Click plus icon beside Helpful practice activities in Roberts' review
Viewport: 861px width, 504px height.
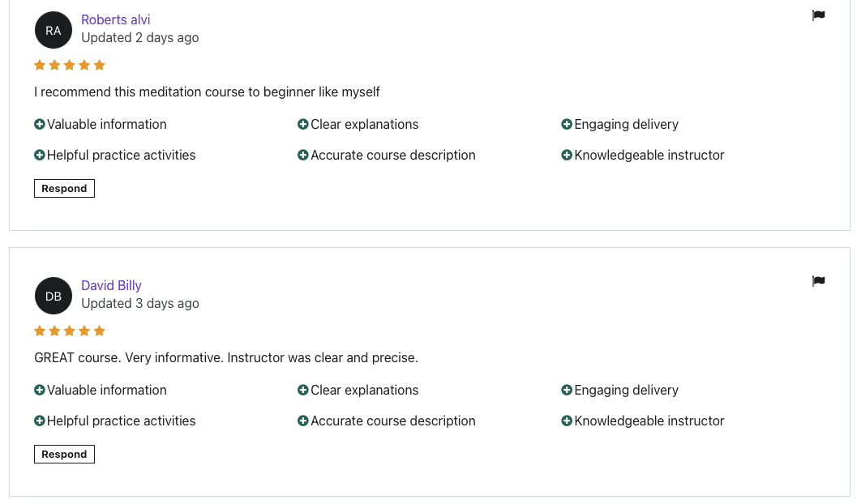[40, 156]
